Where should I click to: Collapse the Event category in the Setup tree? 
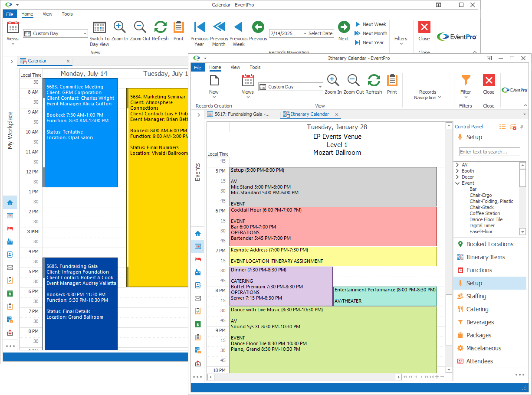456,183
